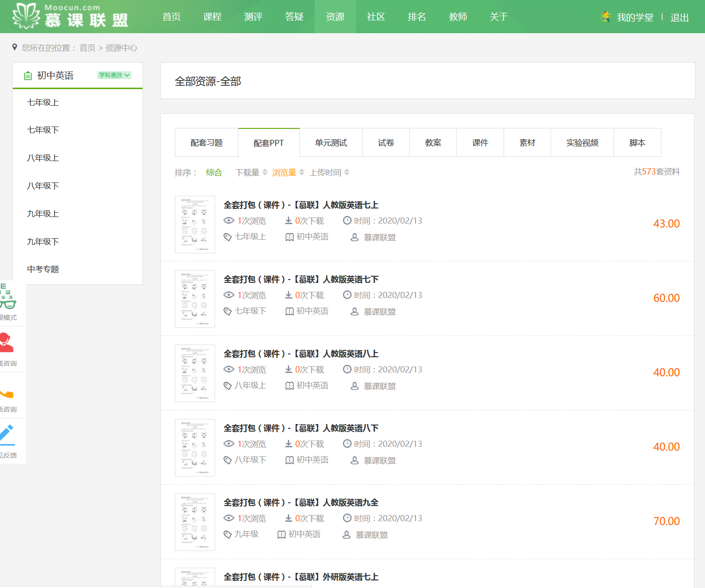This screenshot has height=588, width=705.
Task: Open online consult headset icon
Action: tap(6, 343)
